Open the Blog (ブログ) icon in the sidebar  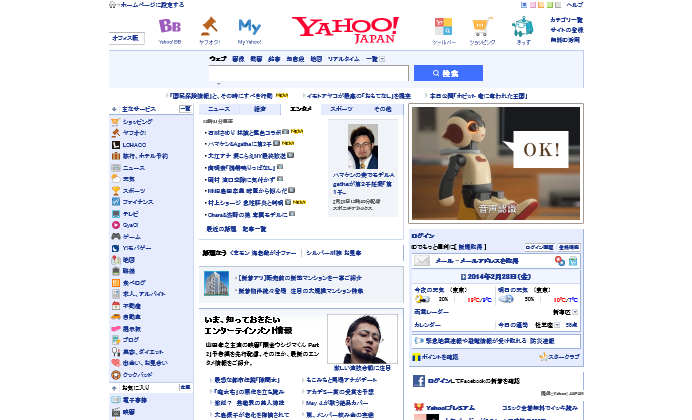click(116, 340)
